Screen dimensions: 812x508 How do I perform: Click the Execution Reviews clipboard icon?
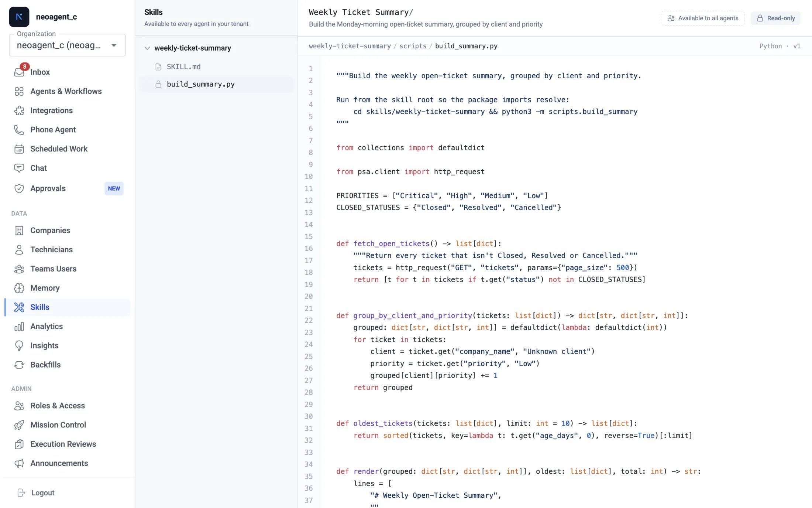[19, 444]
